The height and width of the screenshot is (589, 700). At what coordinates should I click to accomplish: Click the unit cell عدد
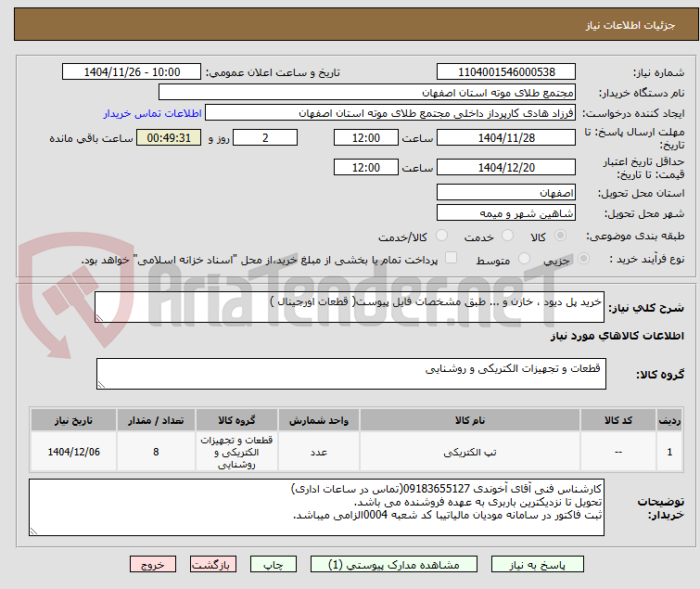[319, 452]
